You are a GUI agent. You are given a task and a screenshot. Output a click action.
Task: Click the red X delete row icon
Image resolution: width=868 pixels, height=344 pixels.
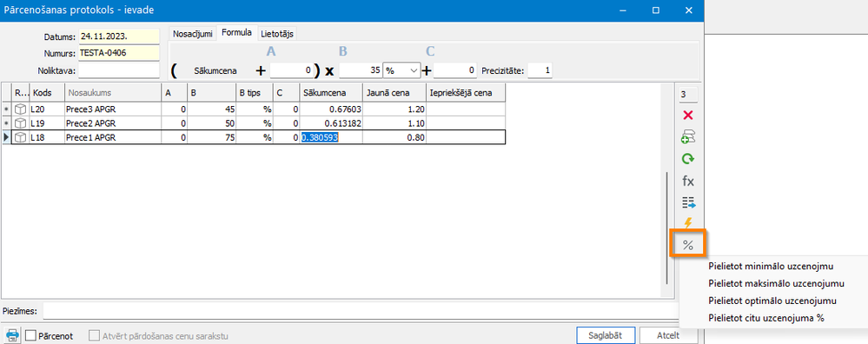688,115
